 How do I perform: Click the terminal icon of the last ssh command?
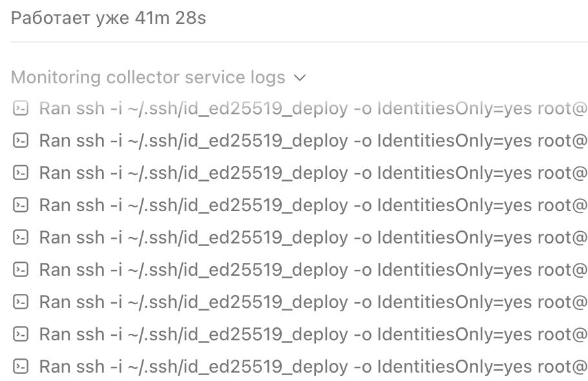(21, 366)
